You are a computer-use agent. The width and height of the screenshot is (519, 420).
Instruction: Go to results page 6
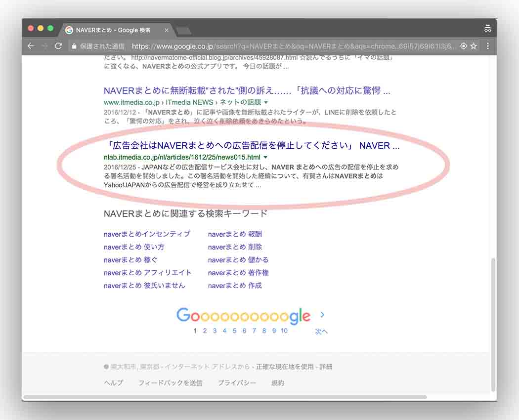(244, 331)
